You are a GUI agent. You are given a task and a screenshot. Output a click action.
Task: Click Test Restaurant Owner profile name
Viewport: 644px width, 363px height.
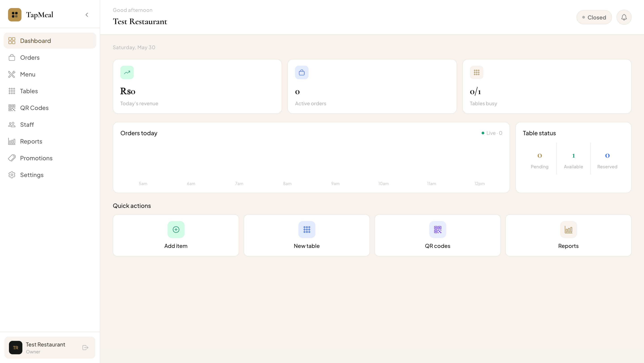[x=45, y=344]
